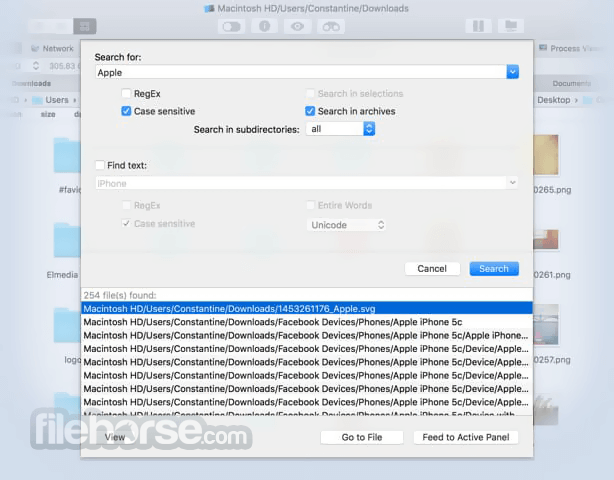Click the eye preview icon in toolbar
The image size is (614, 480).
pyautogui.click(x=297, y=26)
